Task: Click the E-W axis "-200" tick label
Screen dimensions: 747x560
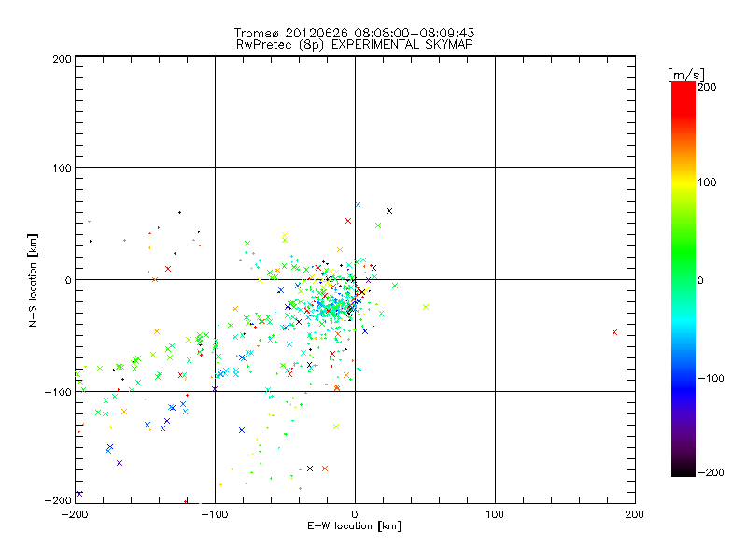Action: click(75, 515)
